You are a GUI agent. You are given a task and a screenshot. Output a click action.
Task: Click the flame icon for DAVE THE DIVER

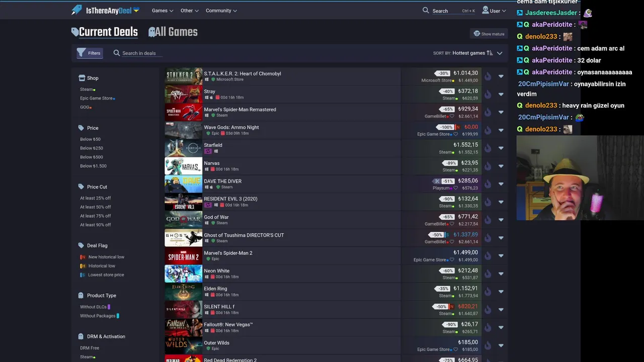[488, 184]
